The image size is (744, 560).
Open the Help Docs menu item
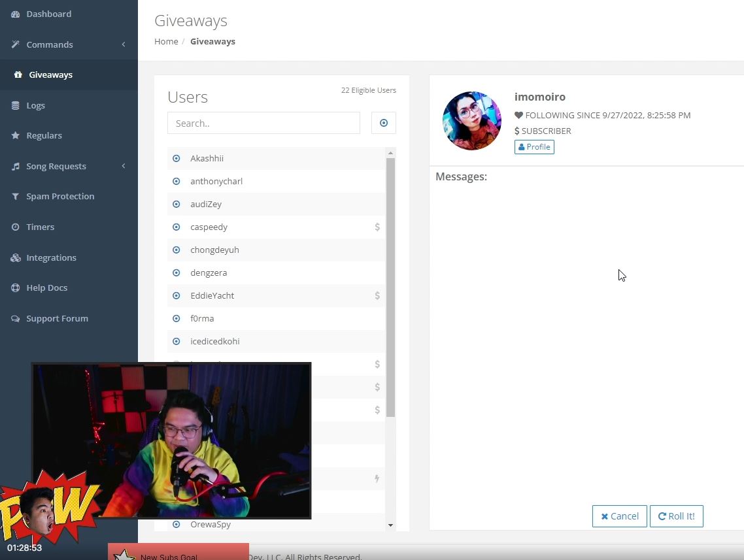coord(69,288)
